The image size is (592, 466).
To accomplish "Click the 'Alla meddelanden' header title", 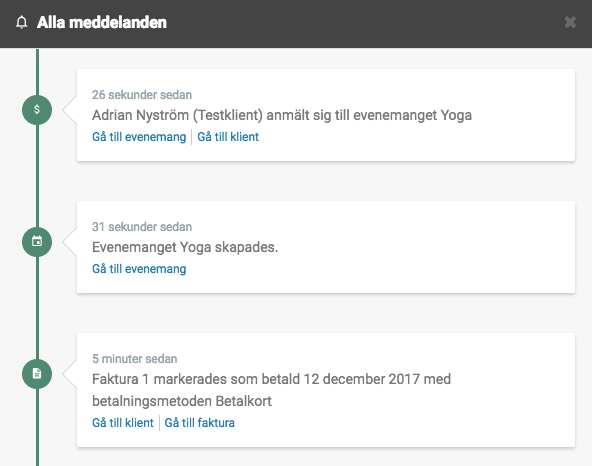I will coord(102,22).
